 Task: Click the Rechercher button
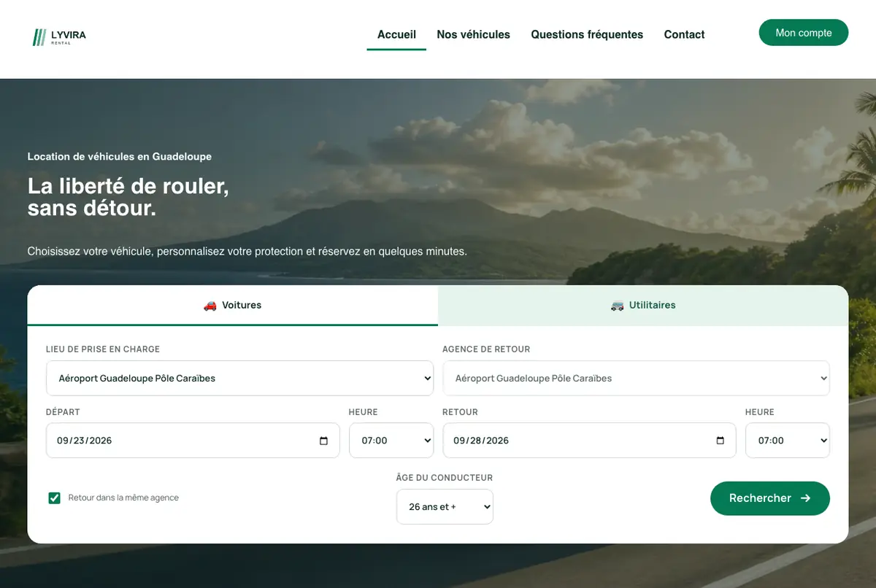[x=770, y=498]
